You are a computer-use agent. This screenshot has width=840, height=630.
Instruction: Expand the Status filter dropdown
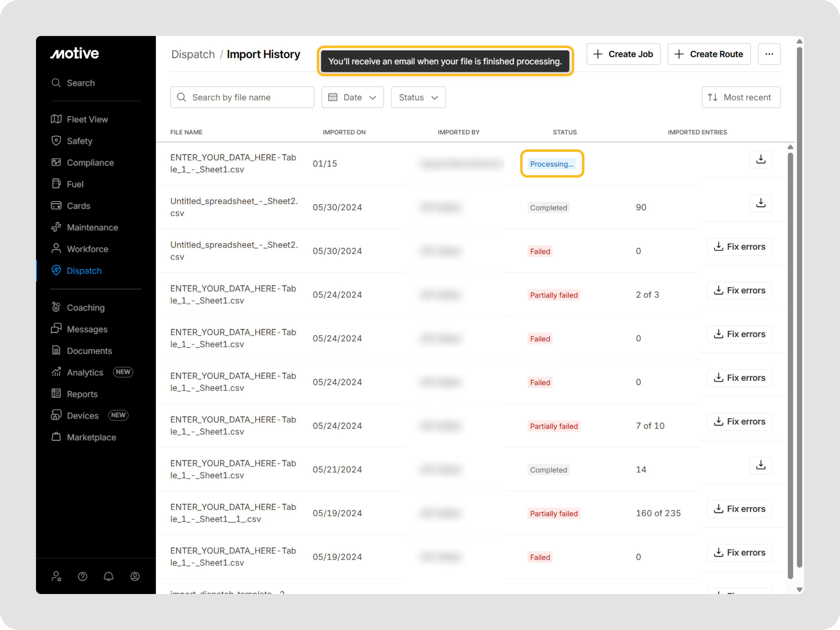coord(418,97)
